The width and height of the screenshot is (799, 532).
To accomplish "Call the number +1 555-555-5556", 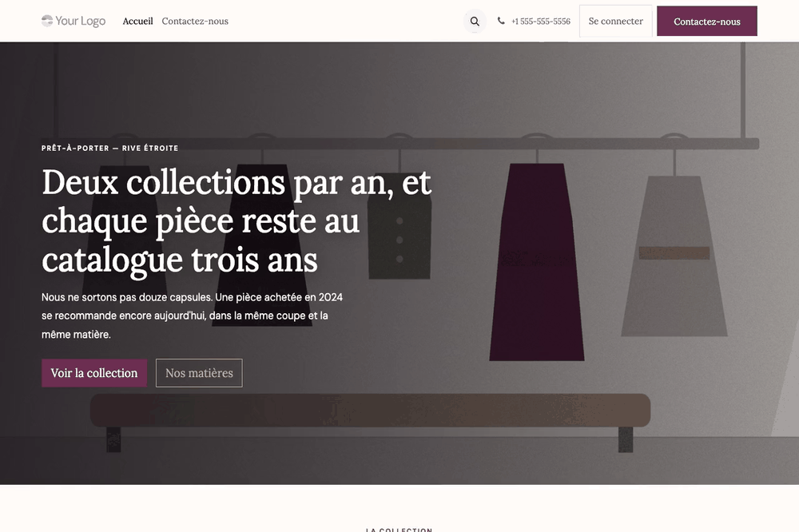I will point(541,22).
